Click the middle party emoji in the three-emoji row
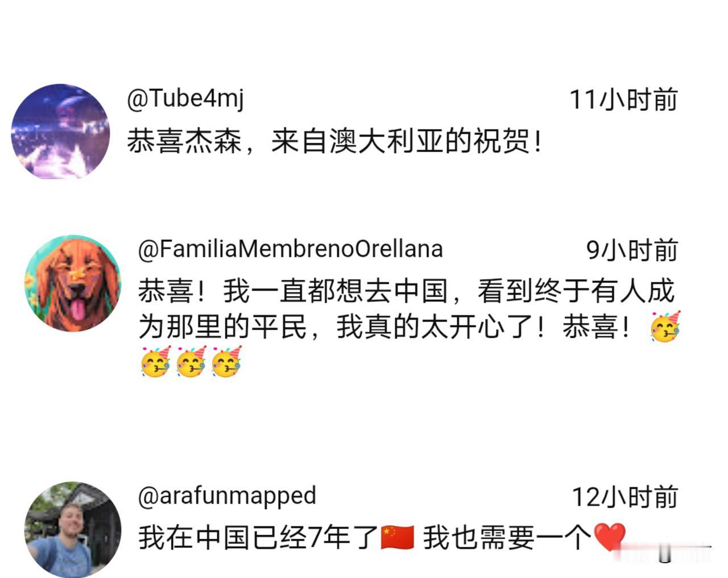This screenshot has width=728, height=578. [191, 362]
